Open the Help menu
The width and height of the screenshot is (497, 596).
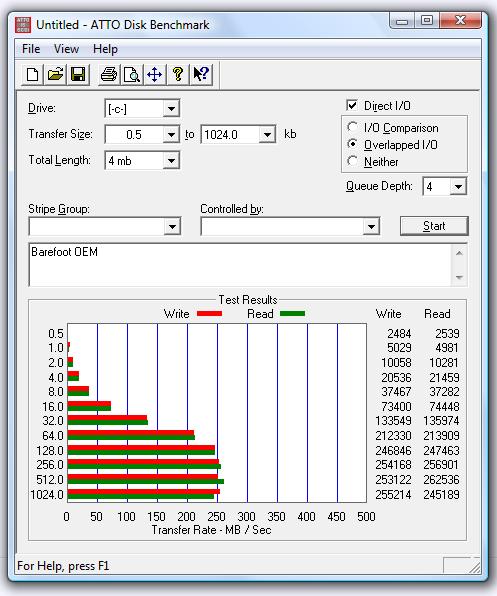pos(105,49)
